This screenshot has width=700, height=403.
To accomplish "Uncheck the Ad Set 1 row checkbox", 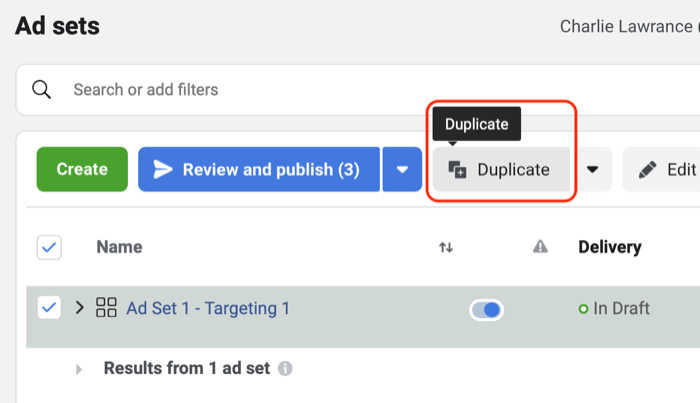I will (x=49, y=308).
